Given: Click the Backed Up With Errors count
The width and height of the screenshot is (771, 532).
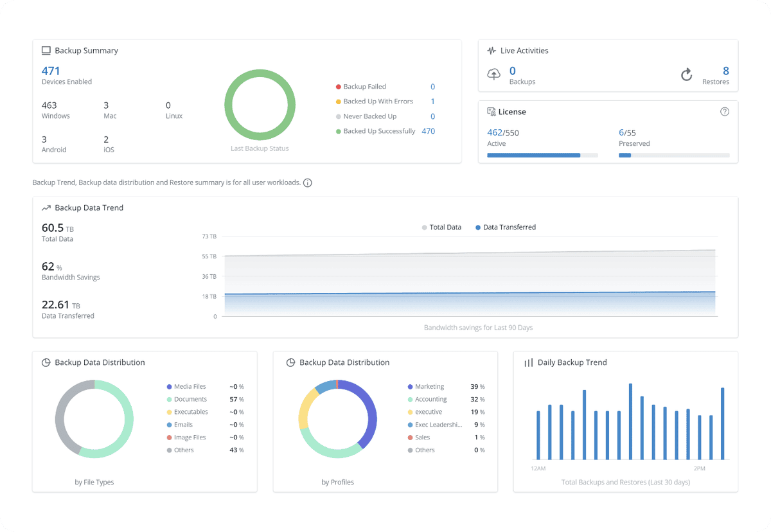Looking at the screenshot, I should [432, 101].
